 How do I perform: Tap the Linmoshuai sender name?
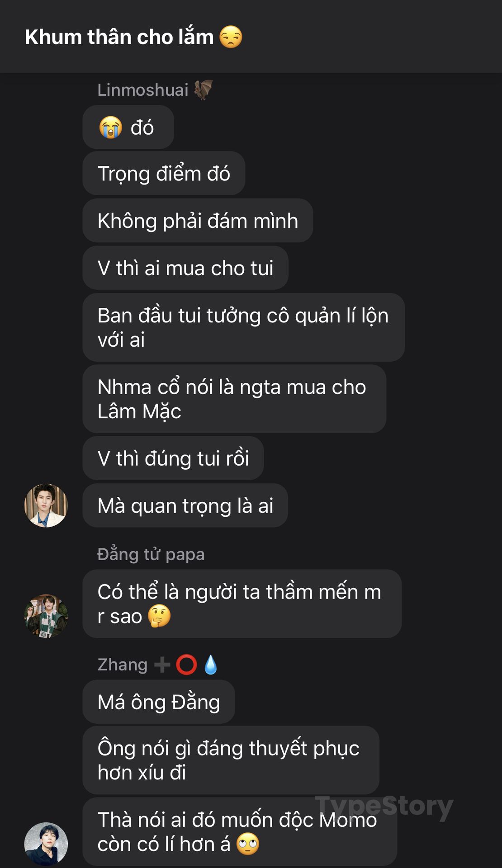(143, 90)
